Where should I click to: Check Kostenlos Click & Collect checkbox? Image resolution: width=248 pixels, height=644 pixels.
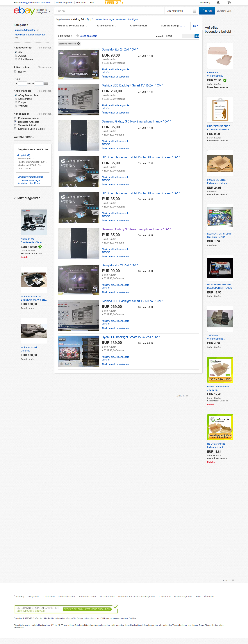[x=15, y=129]
